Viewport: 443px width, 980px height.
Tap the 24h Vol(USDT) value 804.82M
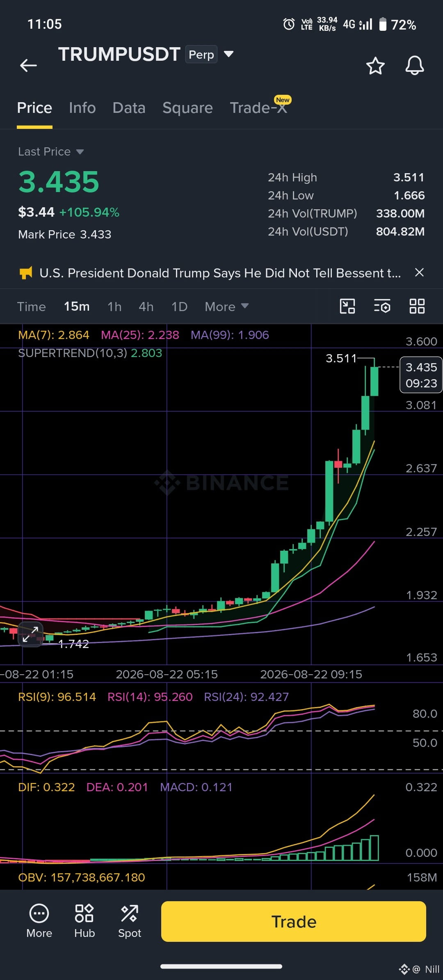tap(400, 231)
